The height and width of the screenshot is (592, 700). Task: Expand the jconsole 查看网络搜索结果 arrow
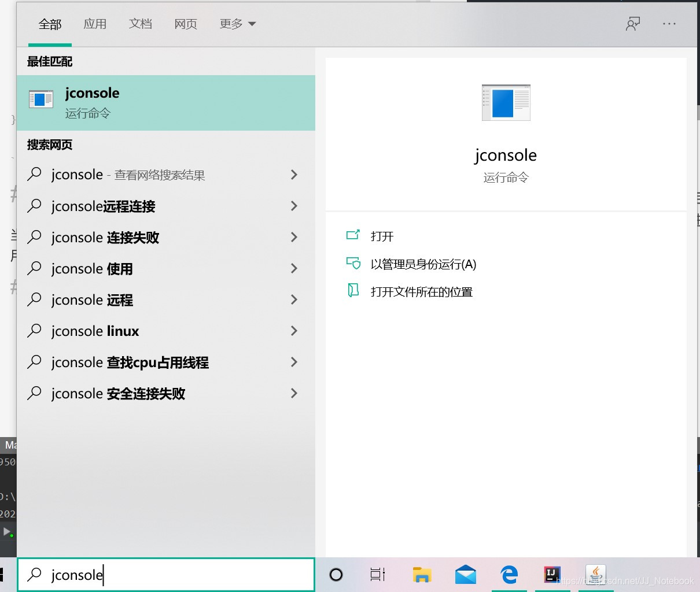click(x=294, y=175)
